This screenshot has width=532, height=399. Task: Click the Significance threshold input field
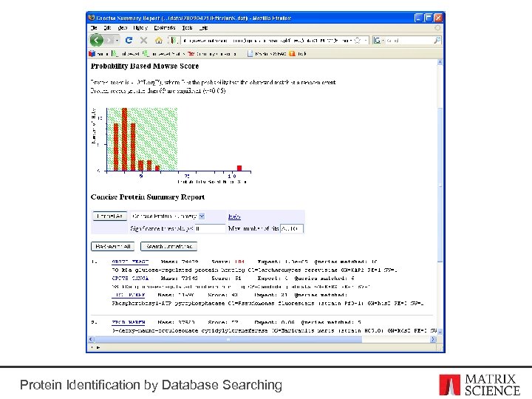(211, 228)
